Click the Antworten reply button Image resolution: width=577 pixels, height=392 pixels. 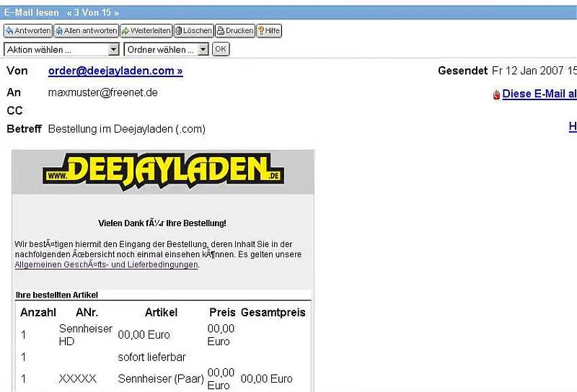(28, 31)
